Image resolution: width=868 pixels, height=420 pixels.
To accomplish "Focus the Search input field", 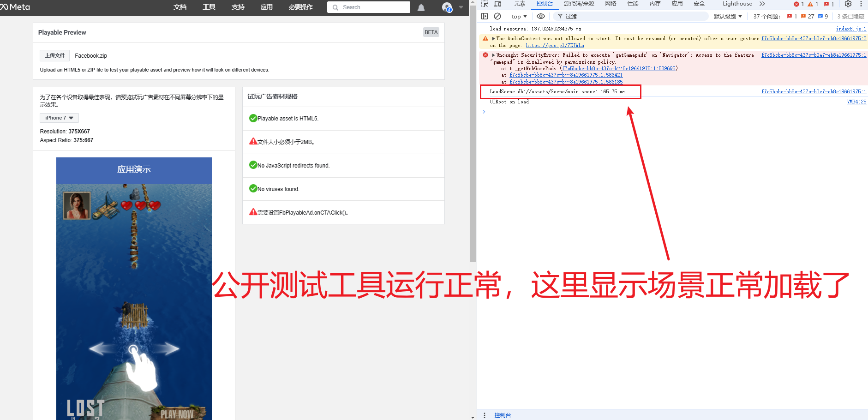I will tap(369, 7).
